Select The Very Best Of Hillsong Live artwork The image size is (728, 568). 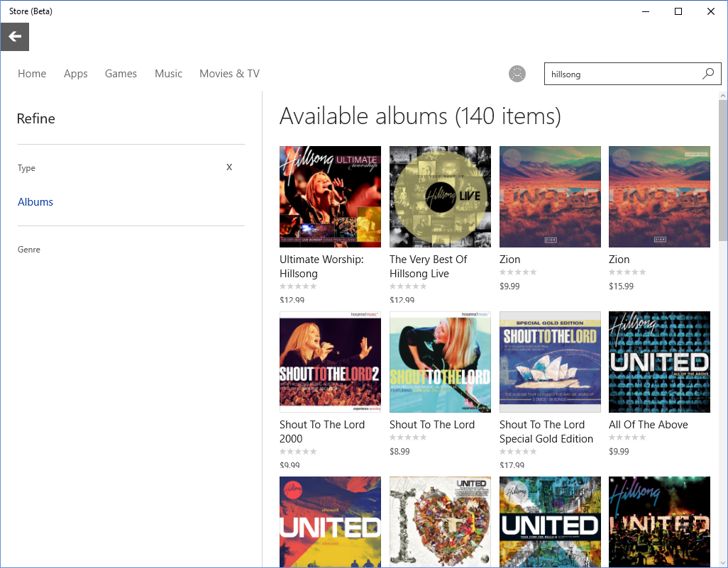(440, 196)
